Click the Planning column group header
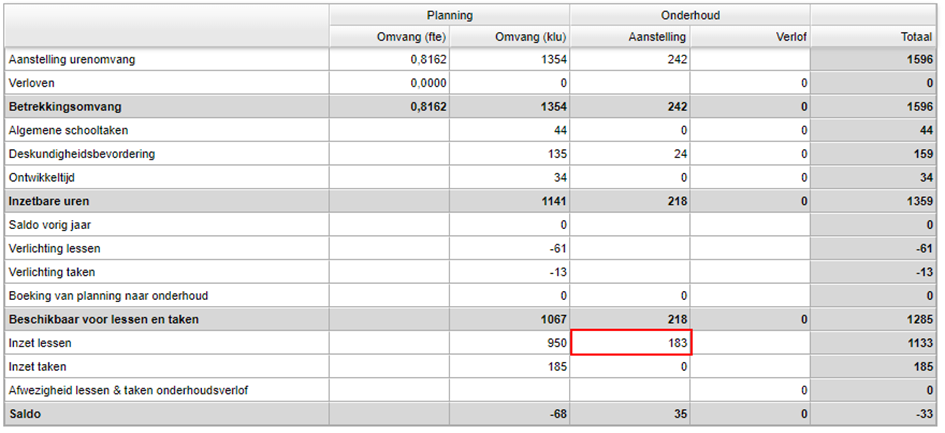 (449, 16)
